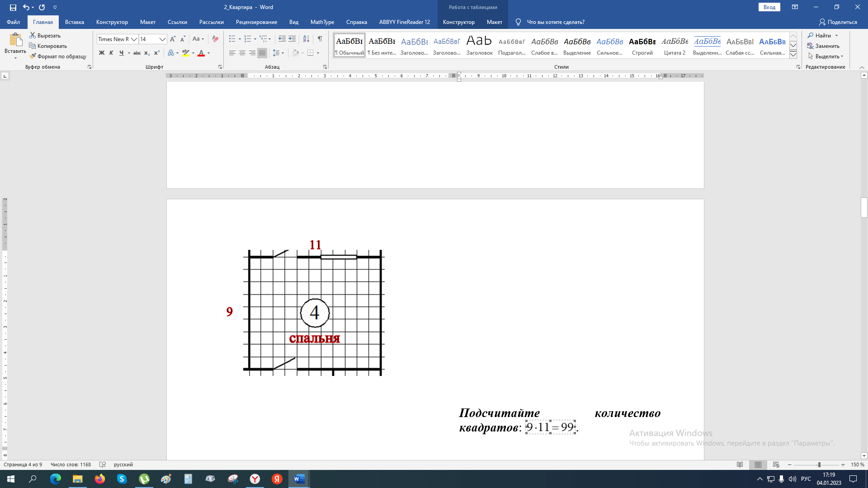Toggle superscript formatting
The width and height of the screenshot is (868, 488).
coord(157,53)
